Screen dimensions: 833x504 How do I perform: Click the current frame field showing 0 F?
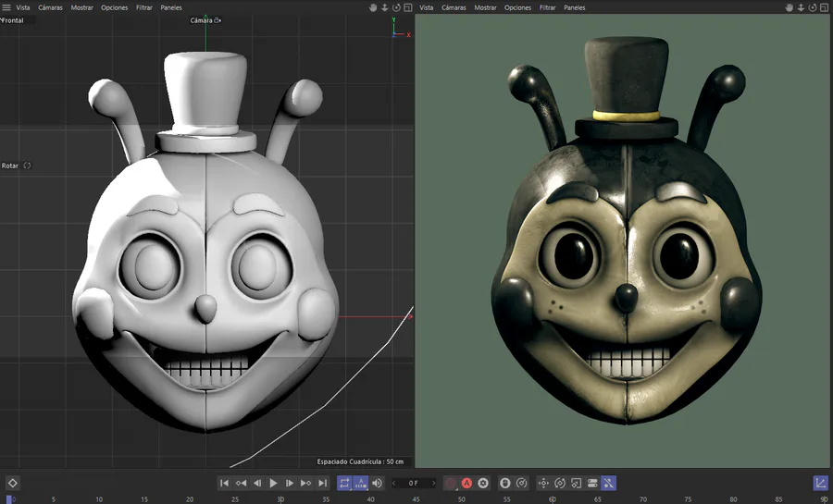click(414, 483)
